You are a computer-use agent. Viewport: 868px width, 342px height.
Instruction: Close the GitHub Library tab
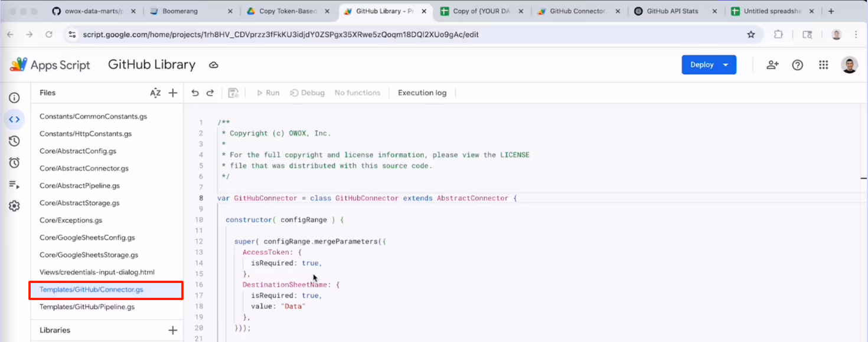click(x=423, y=11)
